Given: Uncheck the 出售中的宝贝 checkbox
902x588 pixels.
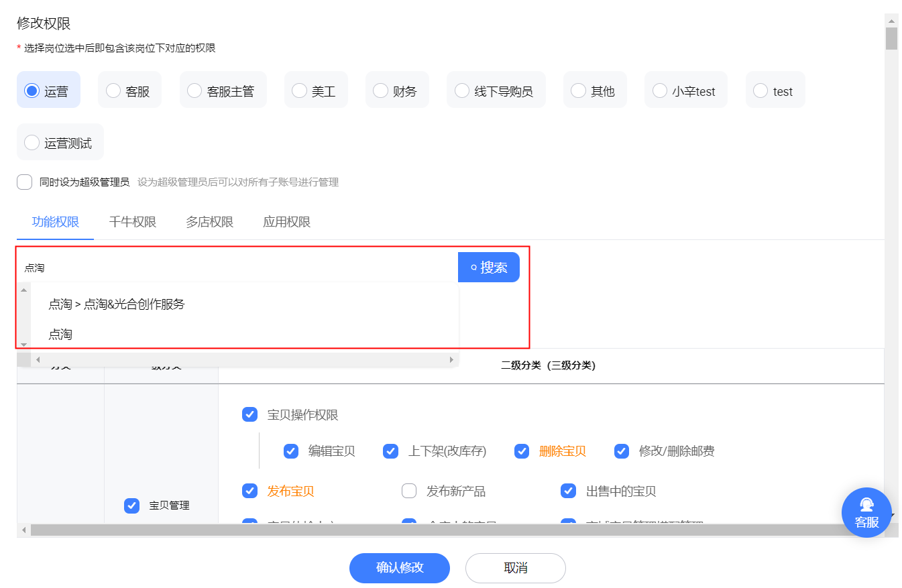Looking at the screenshot, I should [569, 491].
